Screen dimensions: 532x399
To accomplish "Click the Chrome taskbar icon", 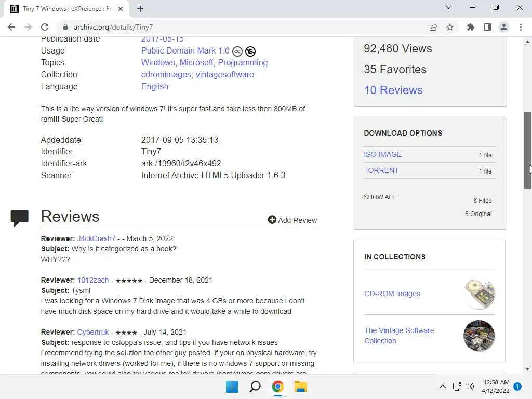I will pos(277,387).
